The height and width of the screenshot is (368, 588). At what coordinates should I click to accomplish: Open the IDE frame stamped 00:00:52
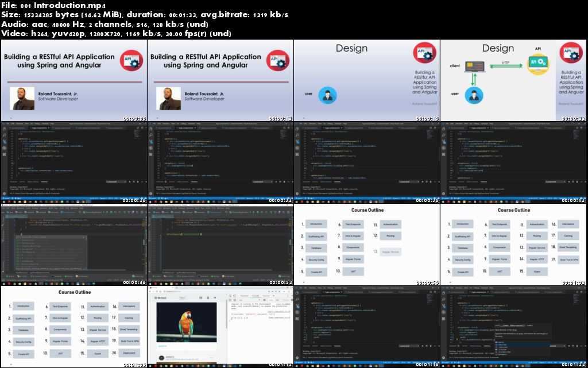pos(220,245)
